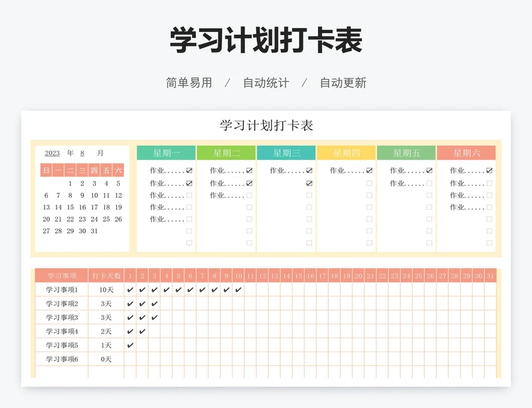Click the 打卡天数 column header
Image resolution: width=532 pixels, height=408 pixels.
click(x=106, y=276)
